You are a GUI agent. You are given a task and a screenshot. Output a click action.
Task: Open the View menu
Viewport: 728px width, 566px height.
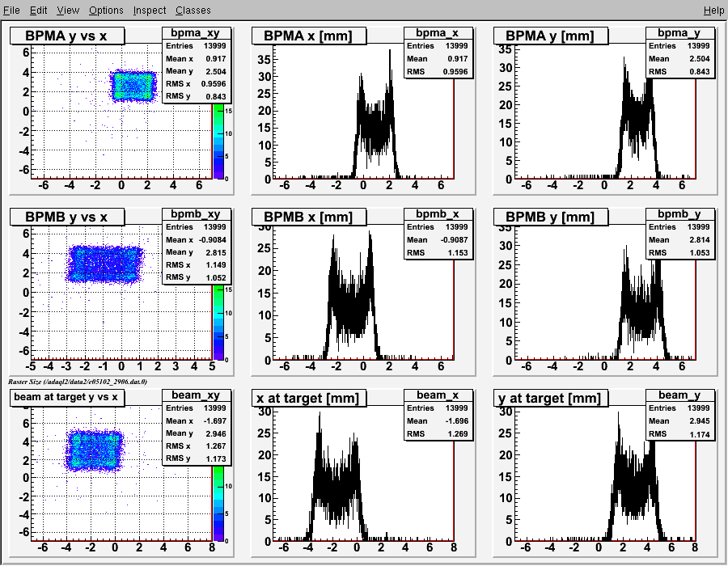click(68, 11)
